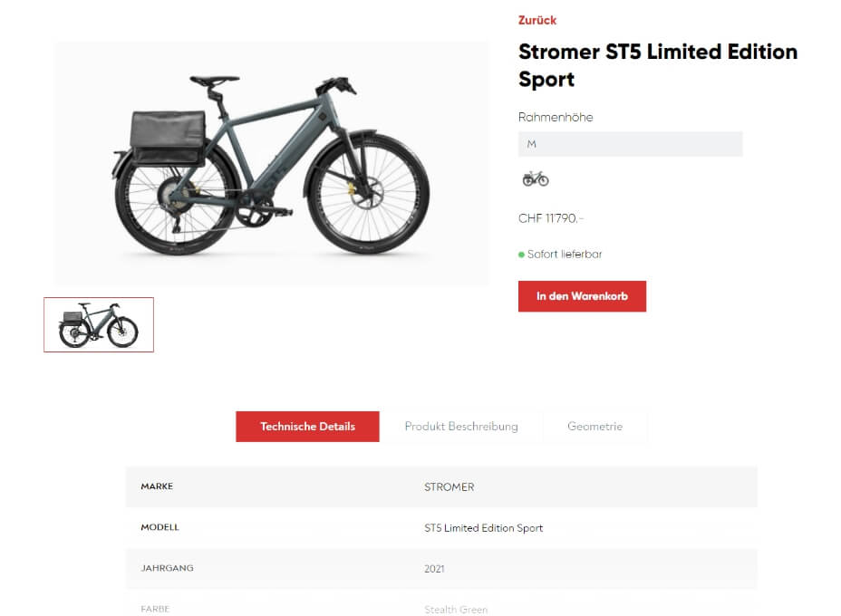This screenshot has width=841, height=616.
Task: Select the MARKE row label
Action: click(x=157, y=486)
